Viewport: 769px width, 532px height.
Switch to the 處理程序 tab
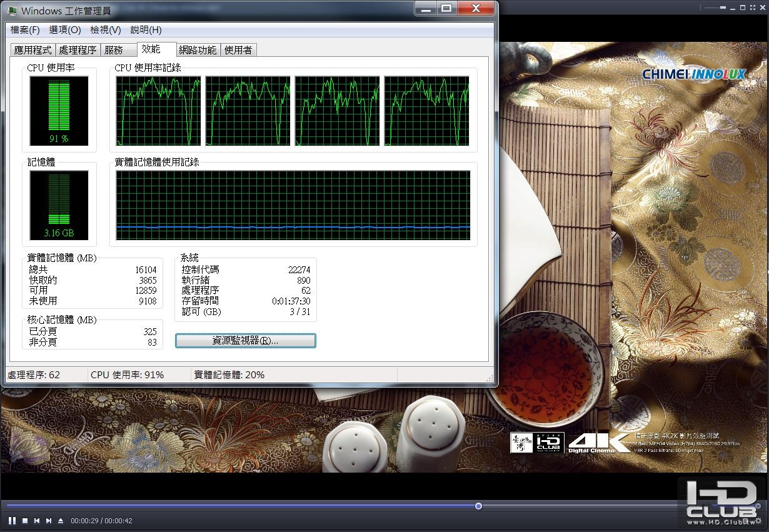(78, 51)
